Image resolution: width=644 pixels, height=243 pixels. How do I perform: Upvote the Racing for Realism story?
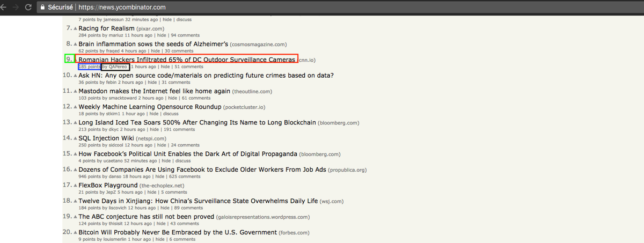coord(76,28)
